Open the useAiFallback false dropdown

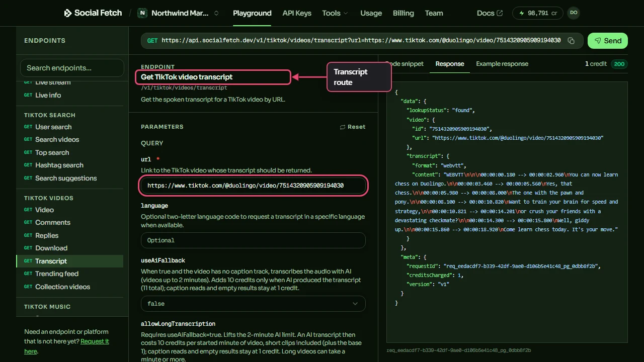pyautogui.click(x=253, y=304)
